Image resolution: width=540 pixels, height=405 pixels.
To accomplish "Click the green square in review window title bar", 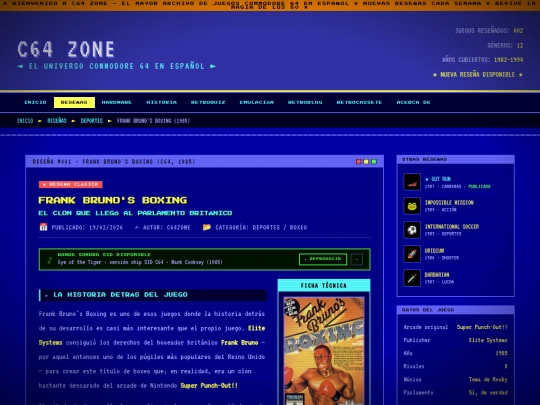I will click(374, 162).
